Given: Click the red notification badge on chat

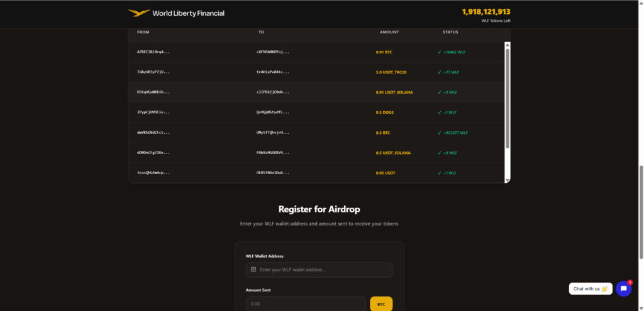Looking at the screenshot, I should point(630,282).
